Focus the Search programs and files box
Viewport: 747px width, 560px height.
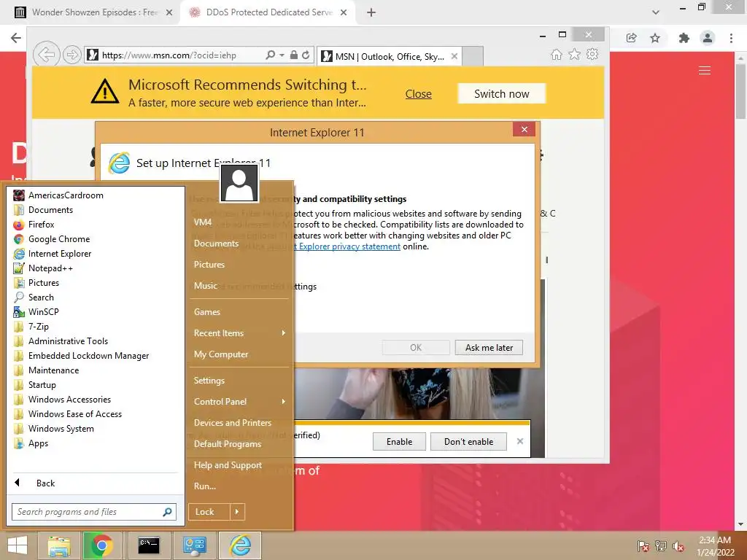[94, 512]
